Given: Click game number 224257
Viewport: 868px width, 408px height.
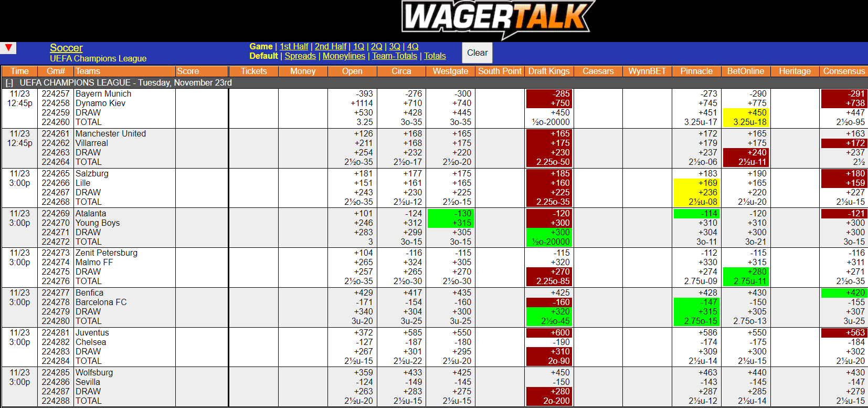Looking at the screenshot, I should (56, 94).
